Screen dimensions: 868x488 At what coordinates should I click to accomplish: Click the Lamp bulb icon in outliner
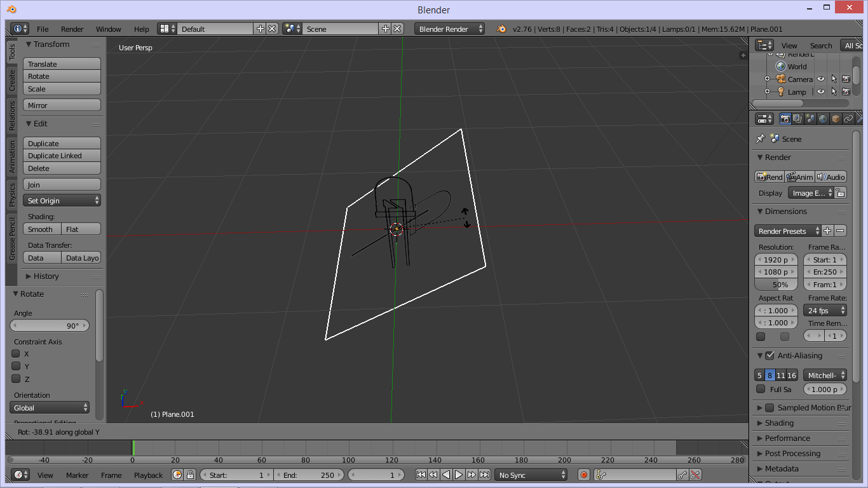pos(781,91)
